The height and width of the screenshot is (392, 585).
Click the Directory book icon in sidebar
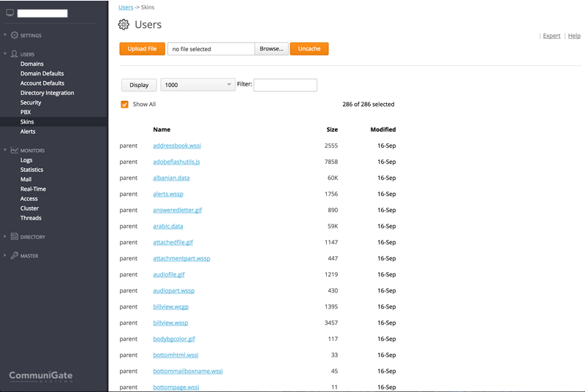[x=15, y=237]
